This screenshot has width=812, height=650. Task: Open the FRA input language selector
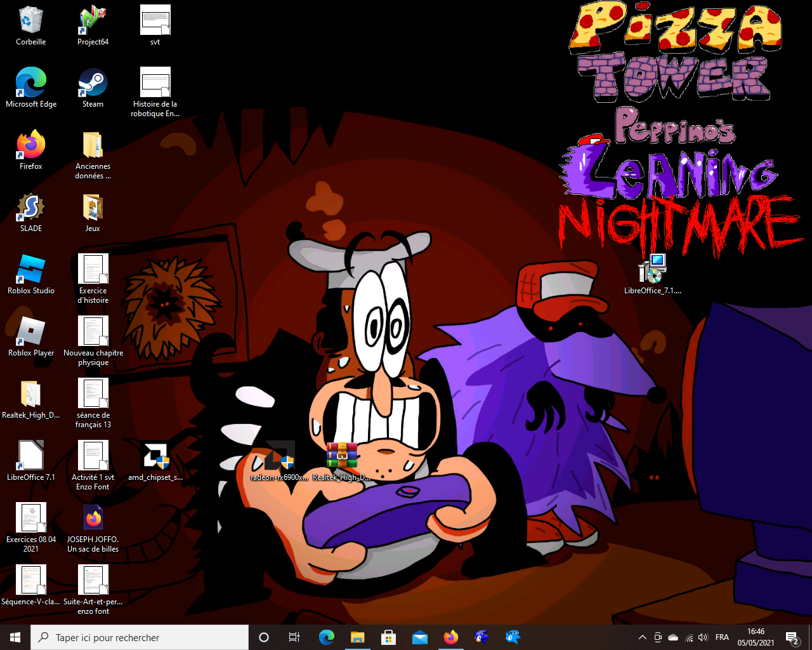click(722, 637)
